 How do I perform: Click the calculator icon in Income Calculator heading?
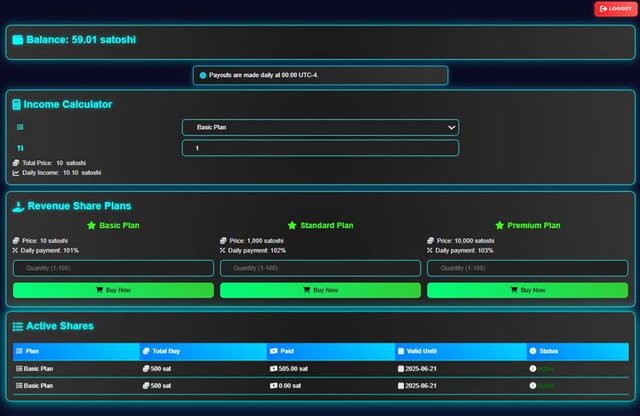(17, 104)
